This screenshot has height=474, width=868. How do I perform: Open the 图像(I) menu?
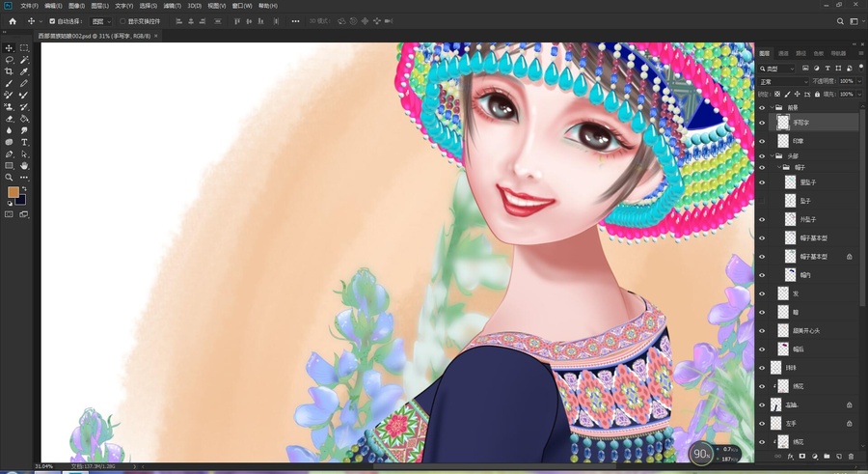click(x=76, y=6)
